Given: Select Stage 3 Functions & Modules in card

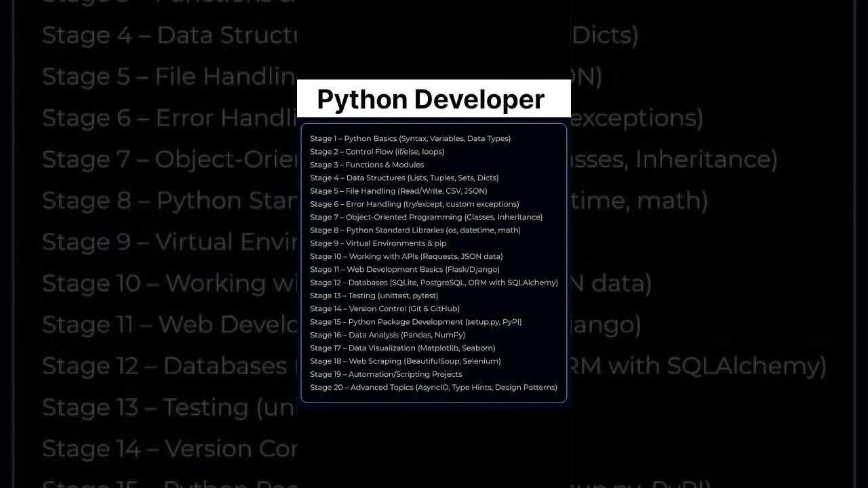Looking at the screenshot, I should click(367, 165).
